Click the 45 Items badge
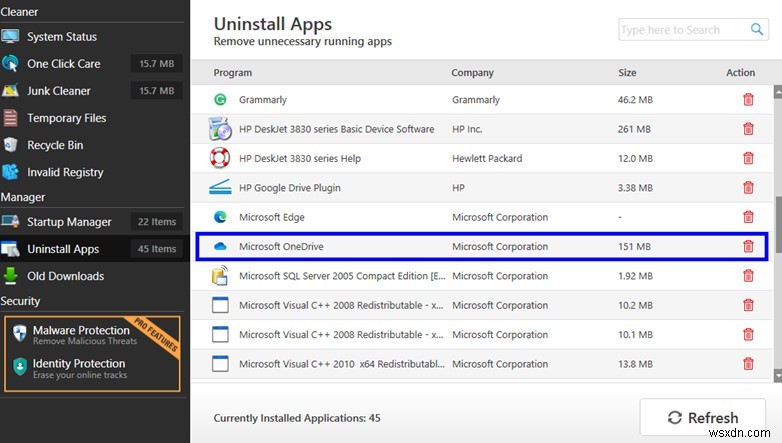The image size is (782, 443). (157, 248)
